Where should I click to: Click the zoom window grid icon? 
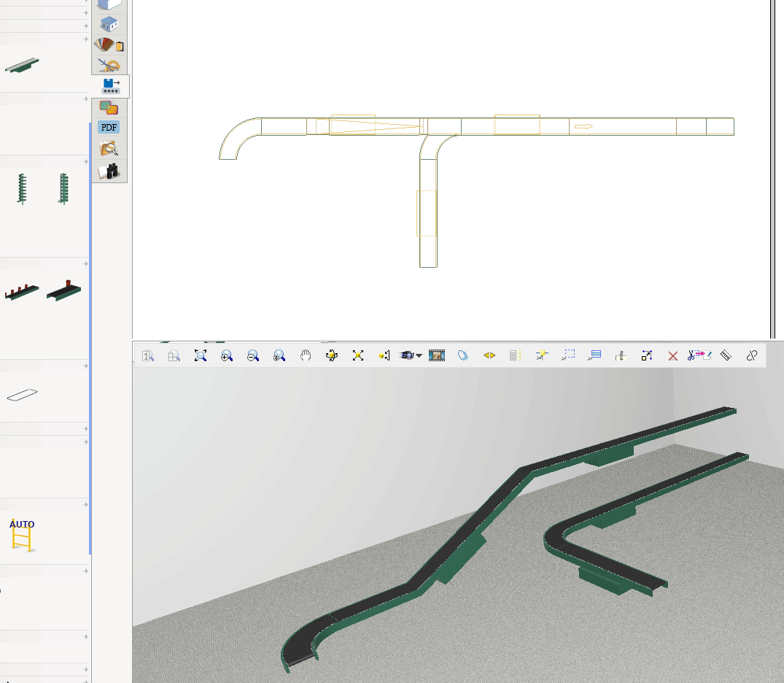pyautogui.click(x=174, y=356)
